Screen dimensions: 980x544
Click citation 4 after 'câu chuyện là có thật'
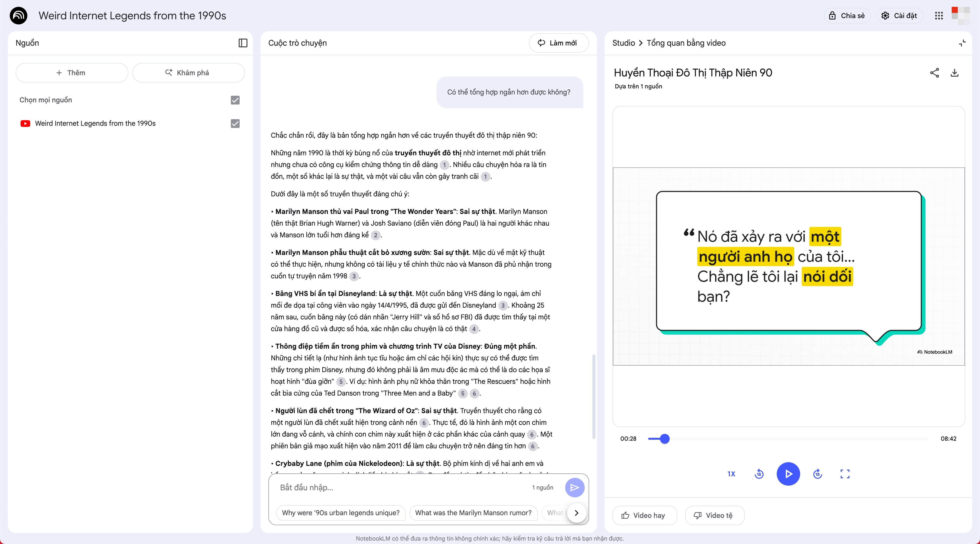(x=474, y=329)
